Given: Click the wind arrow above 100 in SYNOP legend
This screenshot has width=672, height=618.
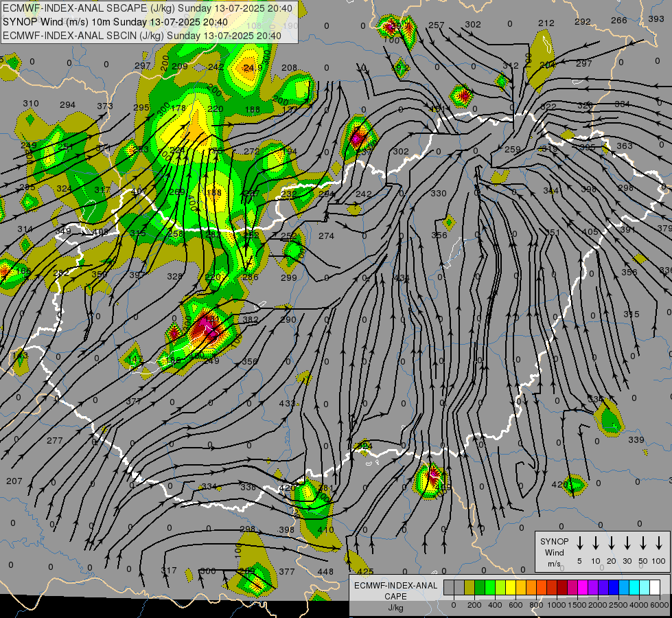Looking at the screenshot, I should 659,543.
